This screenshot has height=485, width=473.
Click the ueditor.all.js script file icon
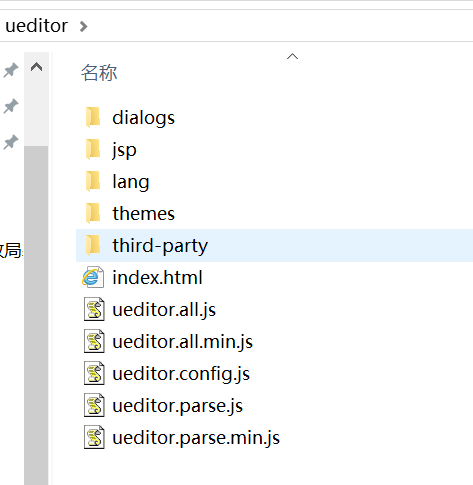click(94, 309)
